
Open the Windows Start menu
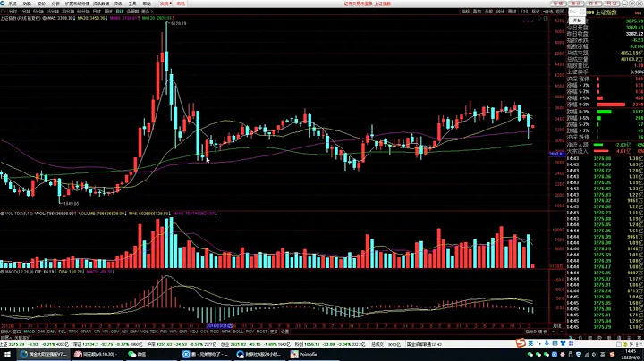[x=7, y=354]
